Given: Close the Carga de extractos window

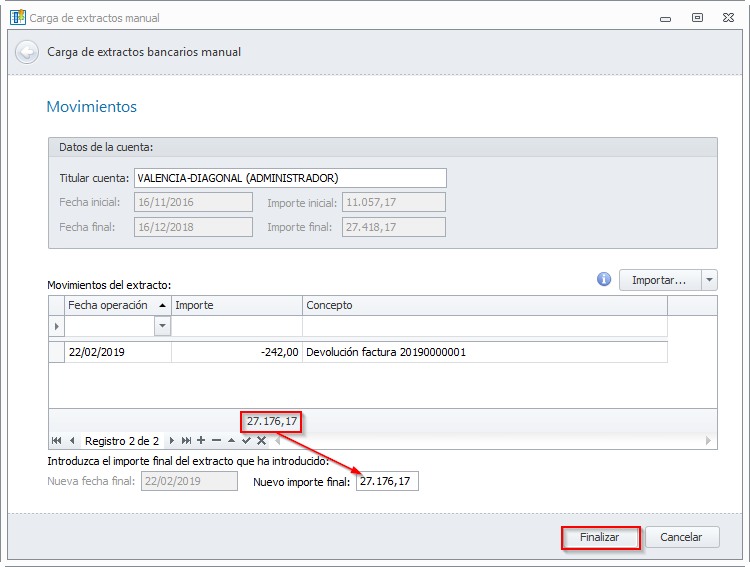Looking at the screenshot, I should (x=728, y=18).
